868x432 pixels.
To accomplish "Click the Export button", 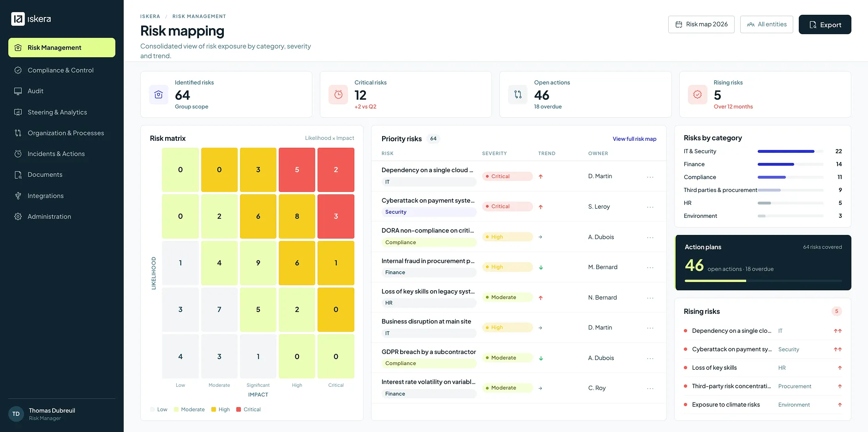I will coord(825,24).
